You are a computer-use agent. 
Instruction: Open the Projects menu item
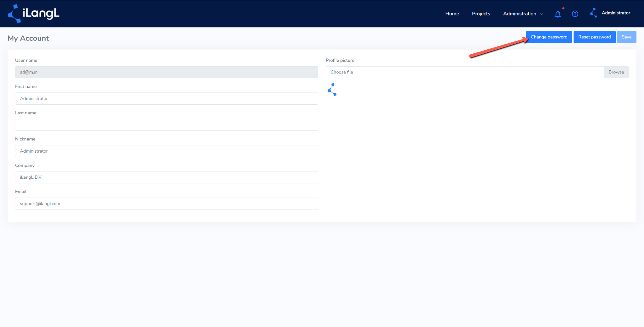click(x=481, y=14)
